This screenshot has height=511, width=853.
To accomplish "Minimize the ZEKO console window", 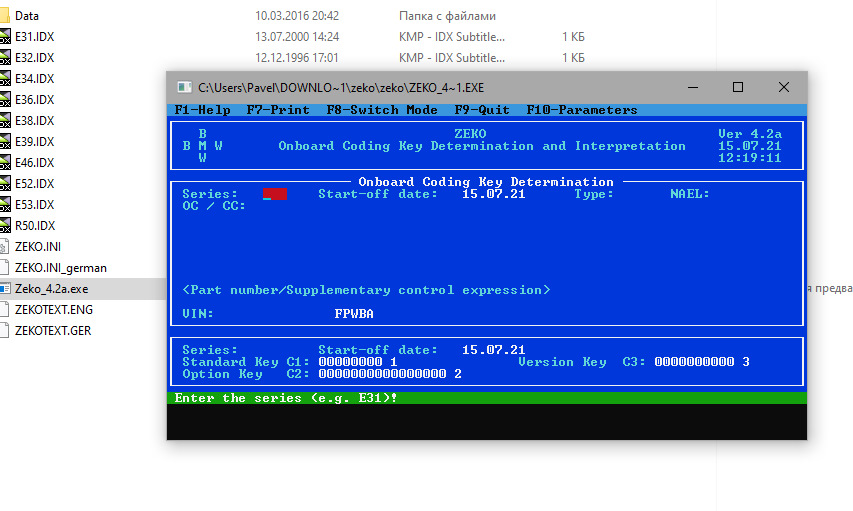I will click(693, 87).
